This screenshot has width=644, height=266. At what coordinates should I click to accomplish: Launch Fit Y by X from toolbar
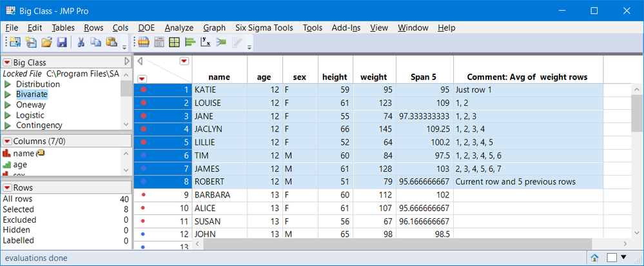pos(205,43)
